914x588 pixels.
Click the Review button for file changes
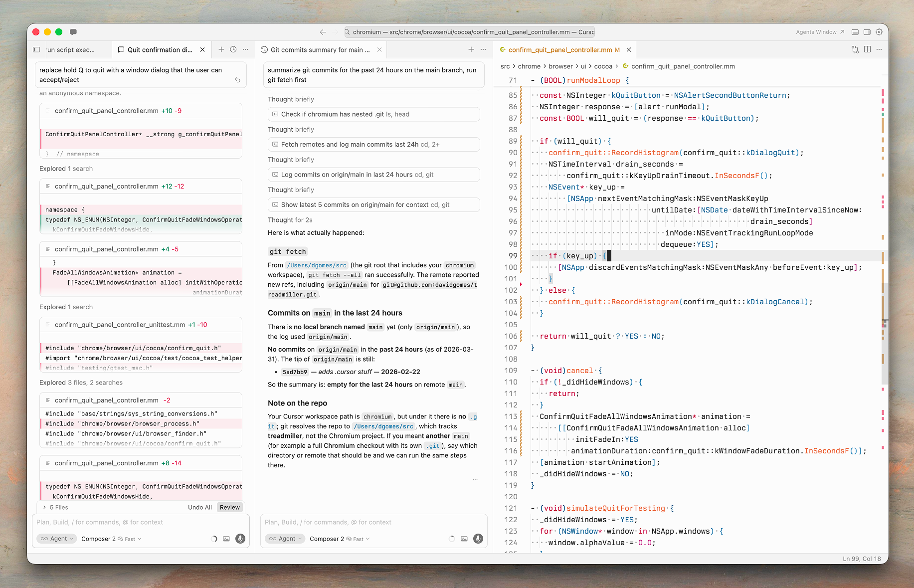click(x=229, y=507)
